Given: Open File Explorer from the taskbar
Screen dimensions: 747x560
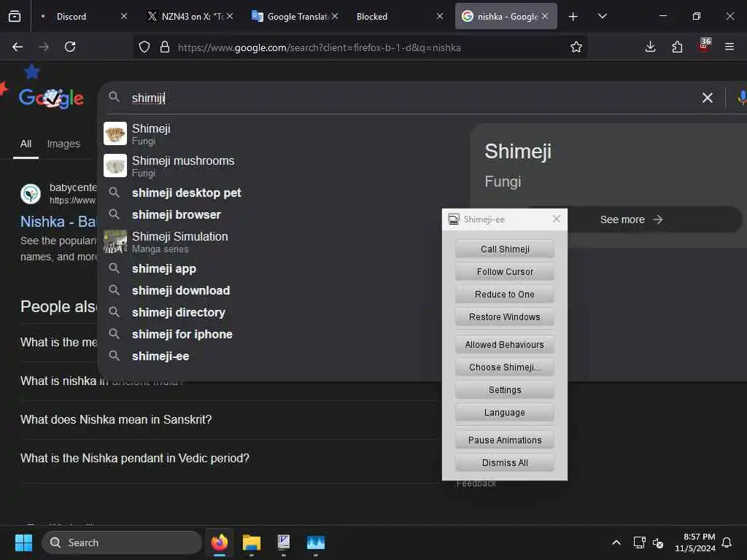Looking at the screenshot, I should click(251, 542).
